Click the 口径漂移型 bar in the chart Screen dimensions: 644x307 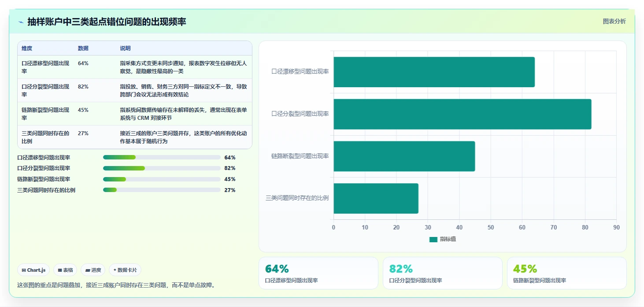(434, 72)
